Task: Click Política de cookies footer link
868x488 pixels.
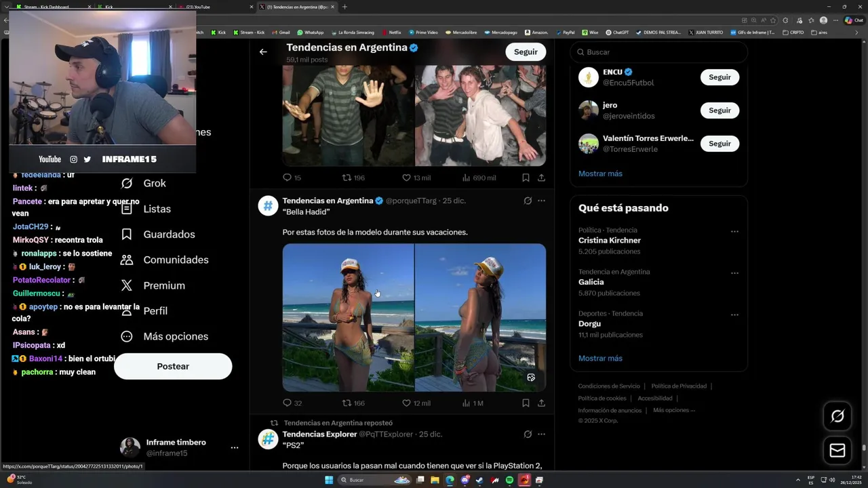Action: (602, 398)
